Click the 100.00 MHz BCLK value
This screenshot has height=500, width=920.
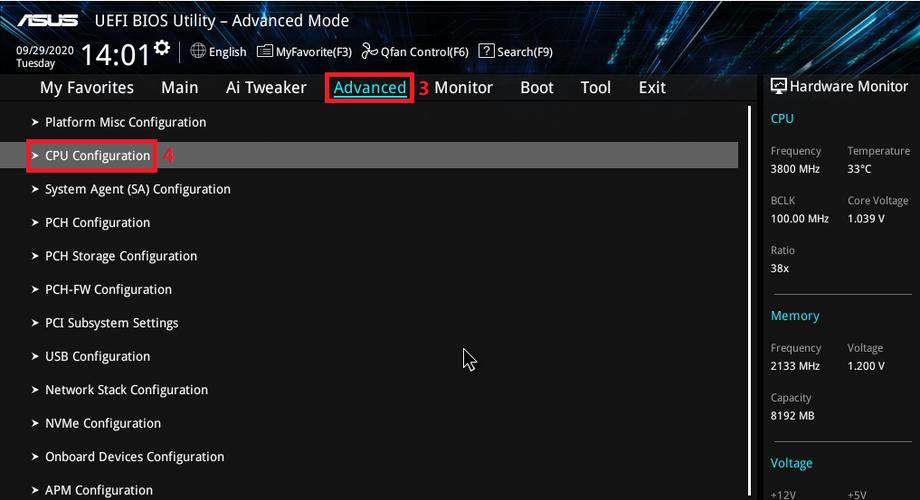[x=800, y=219]
